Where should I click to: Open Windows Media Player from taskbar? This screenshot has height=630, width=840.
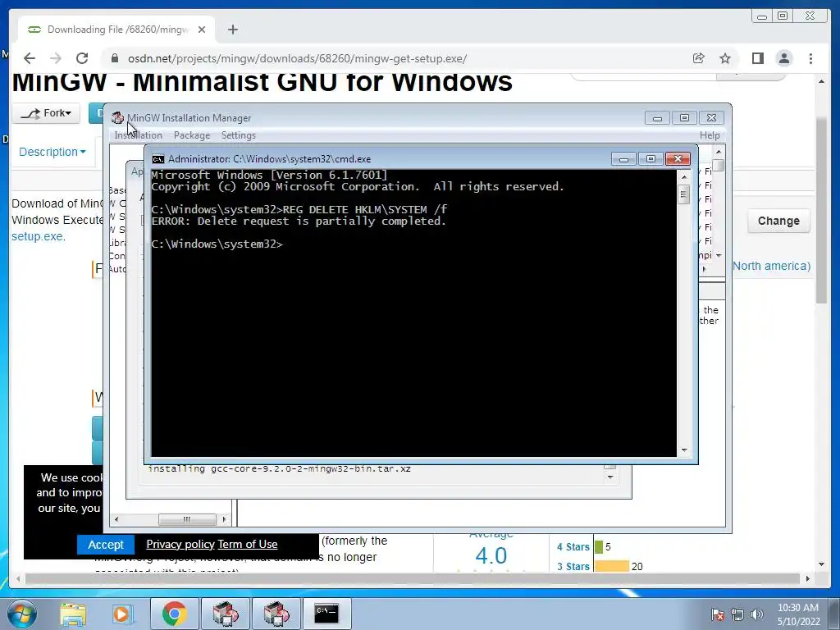[x=121, y=614]
